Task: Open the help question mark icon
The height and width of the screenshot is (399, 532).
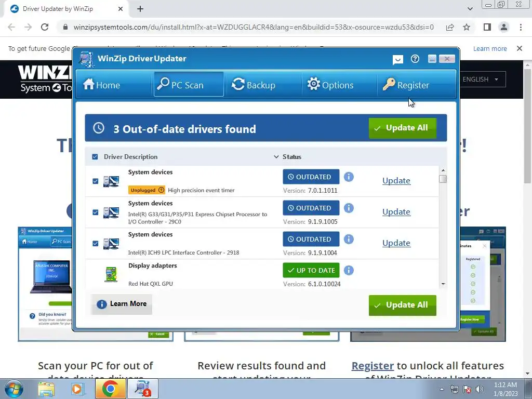Action: point(415,59)
